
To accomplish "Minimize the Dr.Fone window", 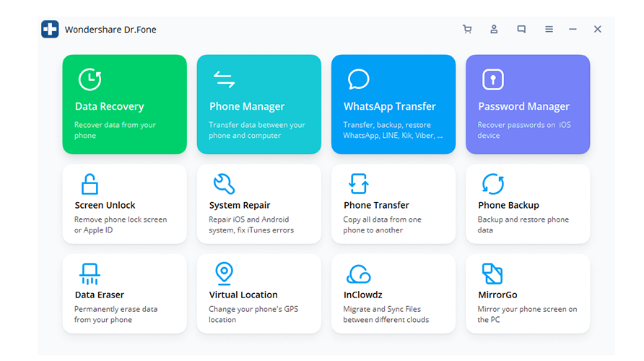I will (x=573, y=30).
